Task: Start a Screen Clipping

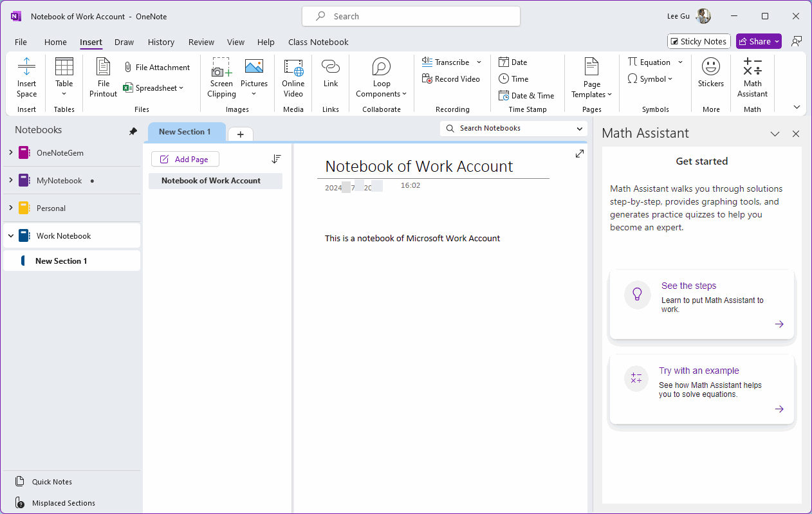Action: tap(221, 77)
